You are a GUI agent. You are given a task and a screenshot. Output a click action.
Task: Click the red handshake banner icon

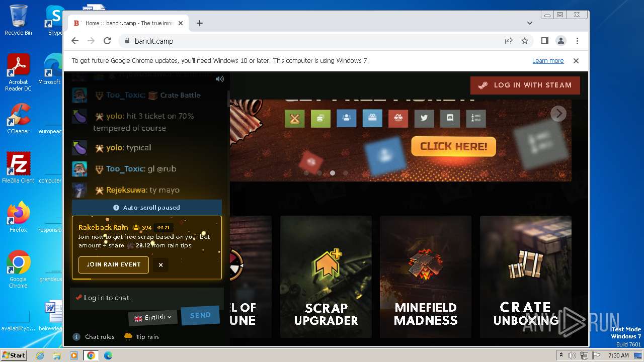click(398, 118)
